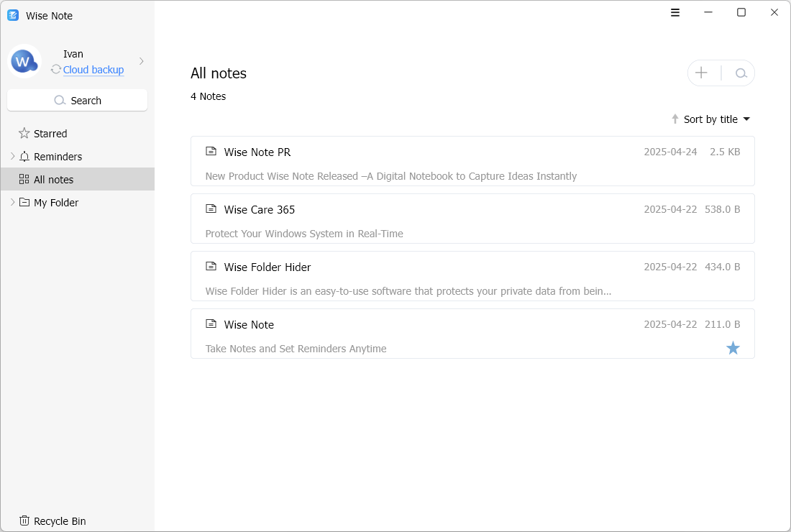Open the Sort by title dropdown
Viewport: 791px width, 532px height.
point(717,119)
